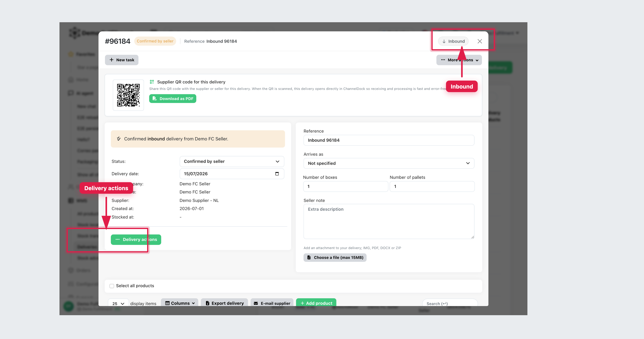Click the Reference input field
Screen dimensions: 644x339
389,140
